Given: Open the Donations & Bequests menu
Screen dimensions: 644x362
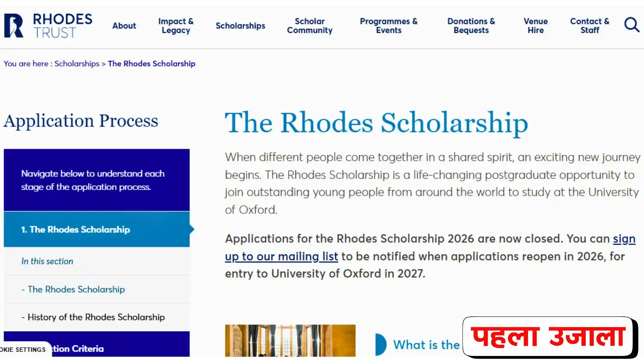Looking at the screenshot, I should tap(471, 26).
